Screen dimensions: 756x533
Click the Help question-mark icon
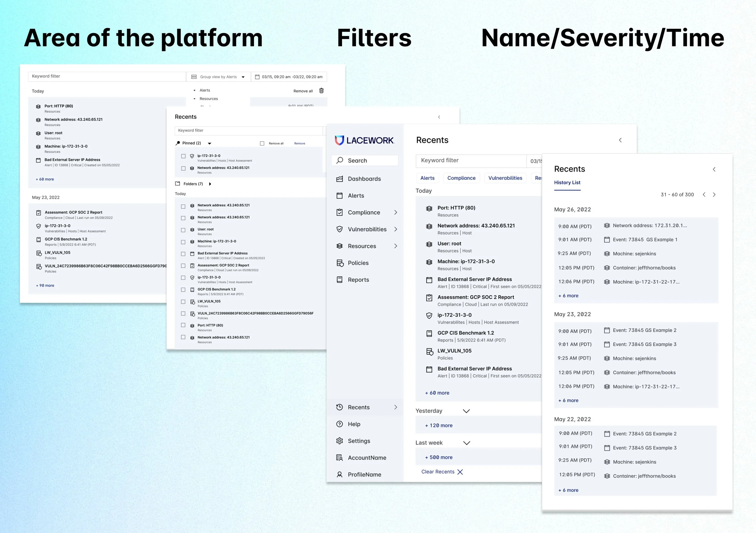pyautogui.click(x=340, y=424)
